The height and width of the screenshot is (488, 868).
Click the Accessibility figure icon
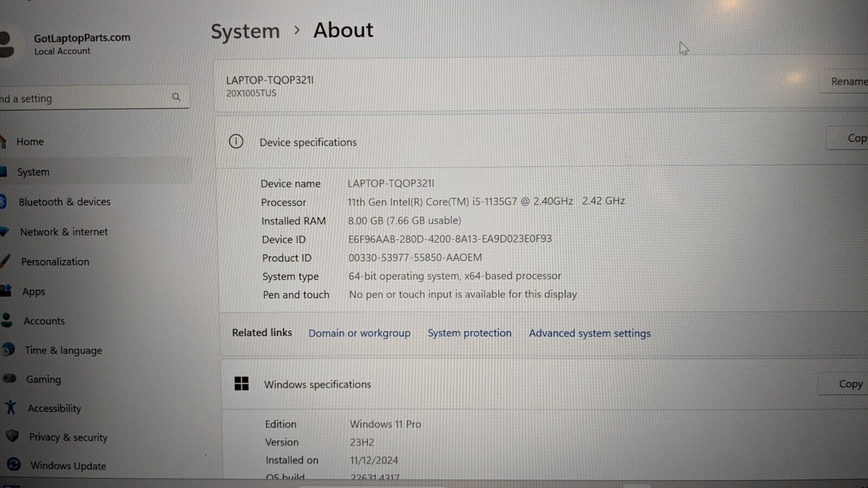pyautogui.click(x=11, y=407)
